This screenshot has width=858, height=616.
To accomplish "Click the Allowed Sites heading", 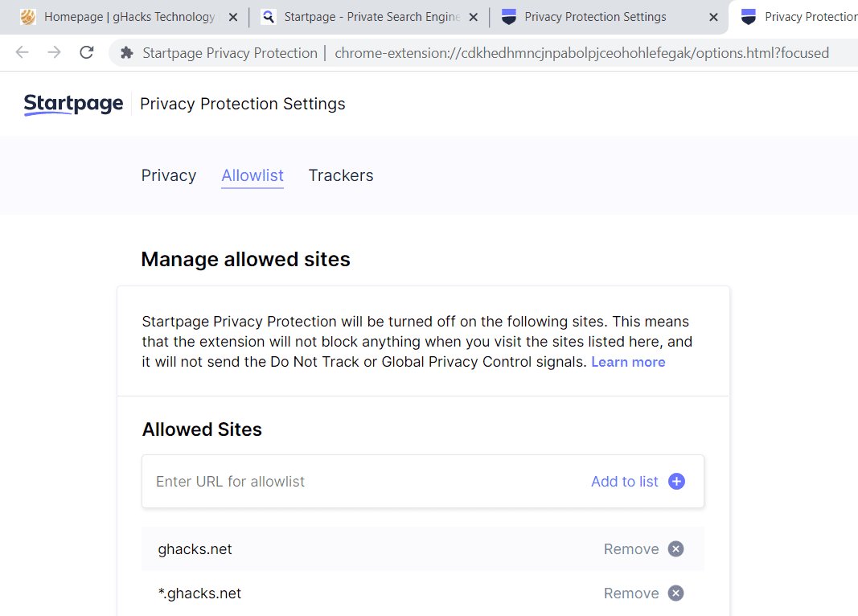I will [202, 429].
